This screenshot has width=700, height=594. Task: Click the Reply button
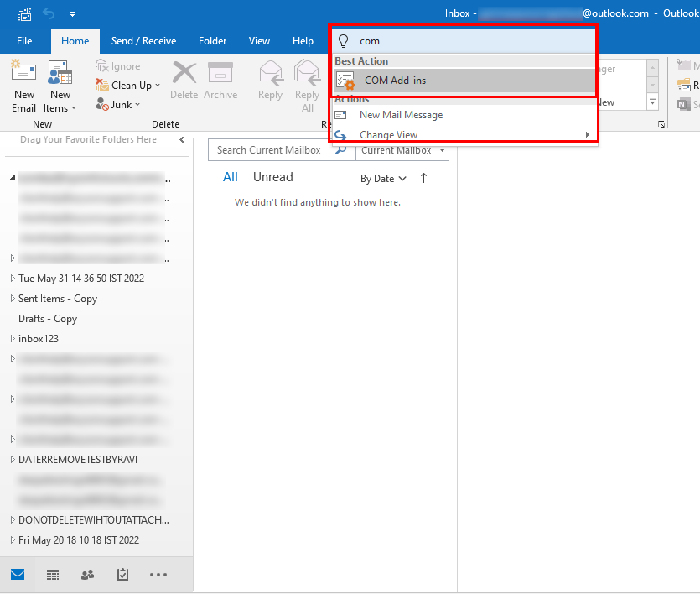point(271,81)
